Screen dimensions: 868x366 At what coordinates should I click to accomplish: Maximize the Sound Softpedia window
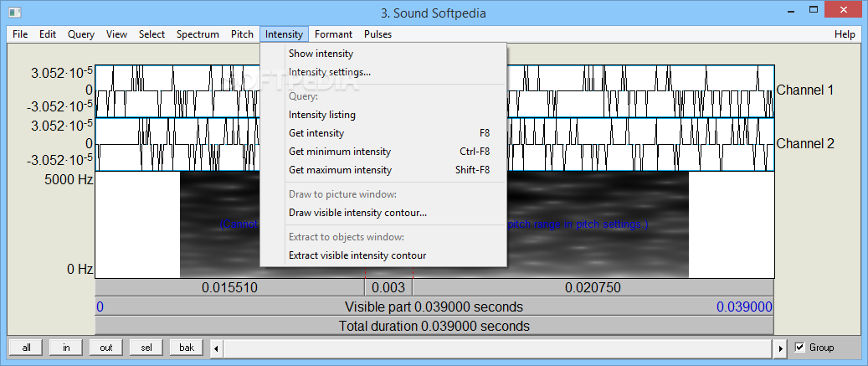[814, 9]
